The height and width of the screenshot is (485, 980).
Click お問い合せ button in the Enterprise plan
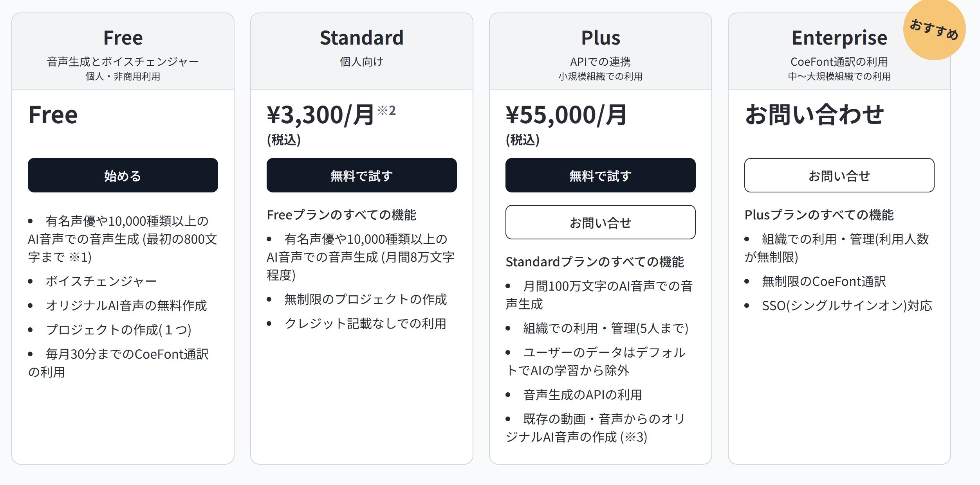(839, 175)
